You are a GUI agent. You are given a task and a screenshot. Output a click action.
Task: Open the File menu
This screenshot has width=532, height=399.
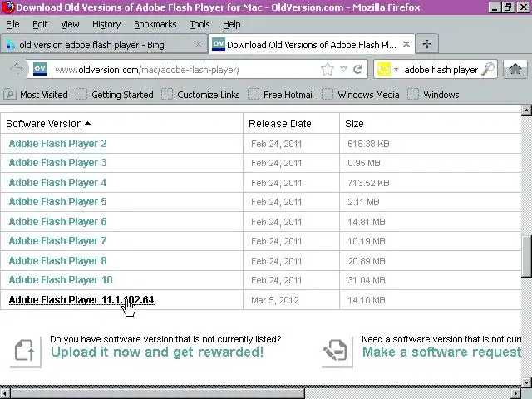tap(12, 24)
